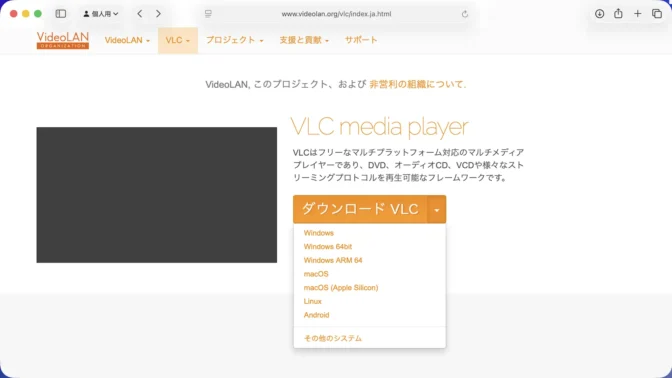The height and width of the screenshot is (378, 672).
Task: Expand the プロジェクト nav menu
Action: (234, 40)
